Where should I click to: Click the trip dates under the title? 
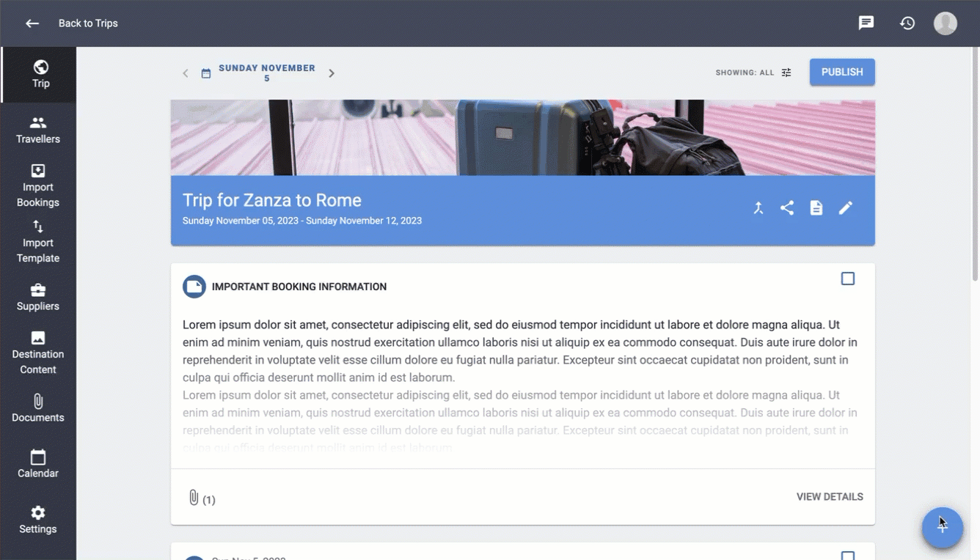coord(302,221)
